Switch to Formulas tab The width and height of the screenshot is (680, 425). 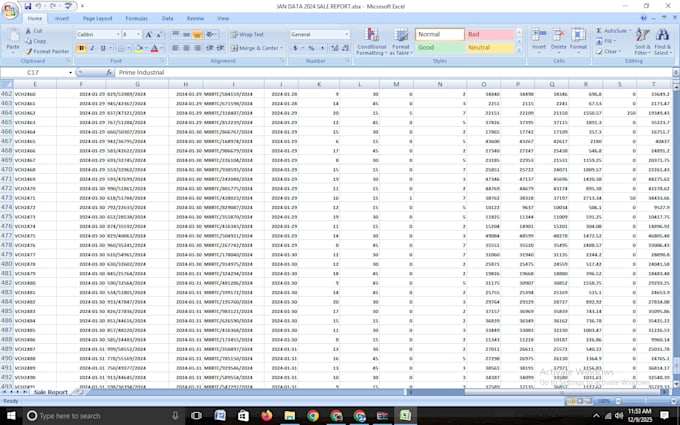click(137, 18)
